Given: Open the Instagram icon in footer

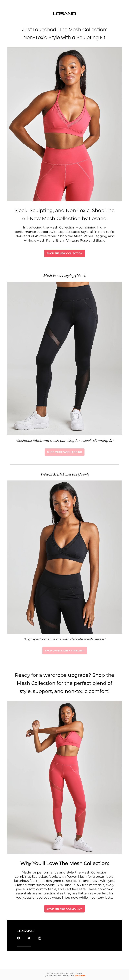Looking at the screenshot, I should click(40, 938).
